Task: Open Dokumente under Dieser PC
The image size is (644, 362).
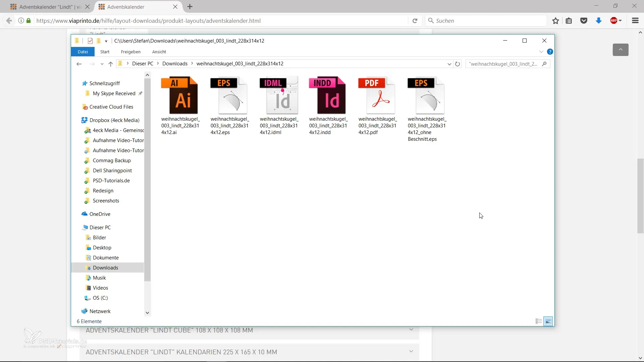Action: pyautogui.click(x=106, y=257)
